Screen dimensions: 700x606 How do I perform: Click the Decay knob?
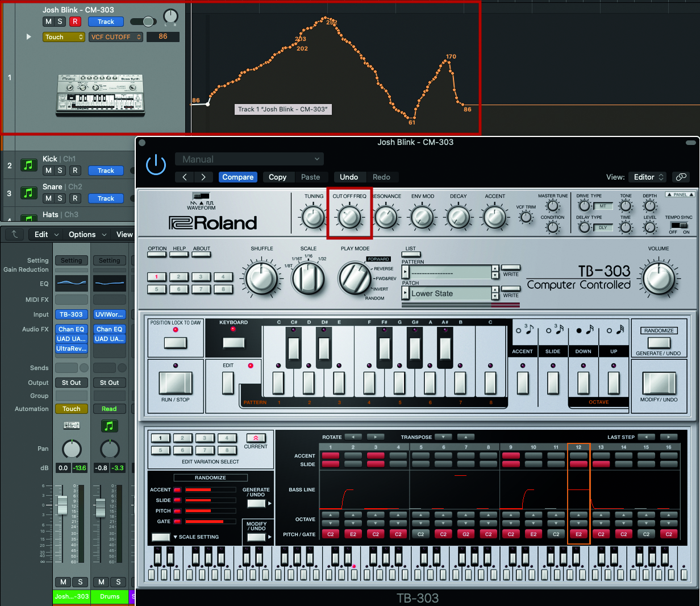458,217
